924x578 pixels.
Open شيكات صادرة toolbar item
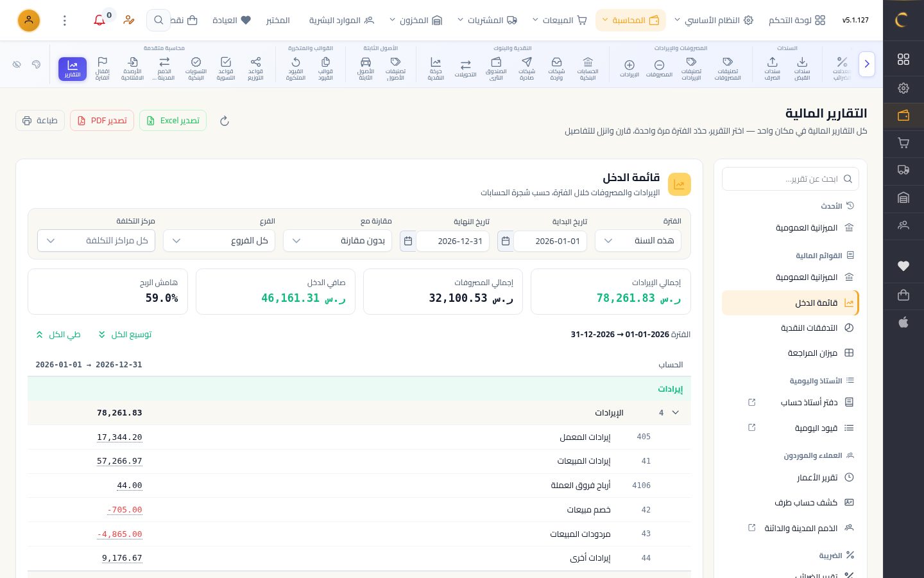point(527,69)
